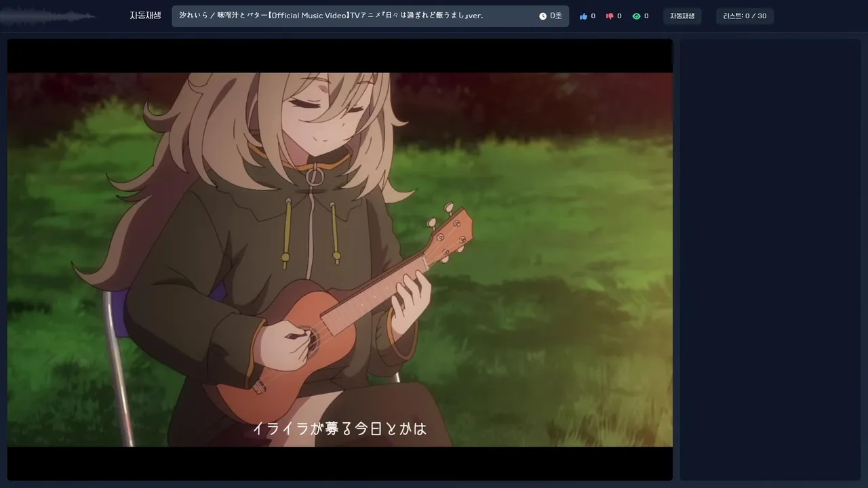This screenshot has width=868, height=488.
Task: Click the 0초 elapsed time text
Action: (x=556, y=16)
